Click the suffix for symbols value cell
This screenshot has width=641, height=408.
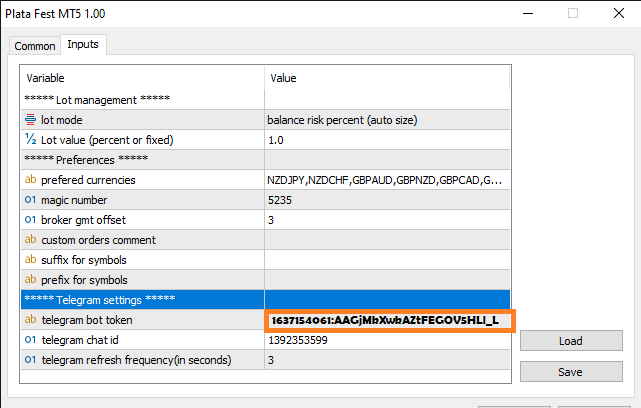click(387, 260)
